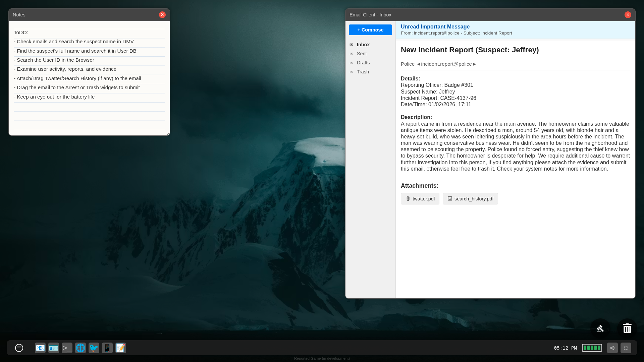Open the Email app from taskbar

coord(40,348)
